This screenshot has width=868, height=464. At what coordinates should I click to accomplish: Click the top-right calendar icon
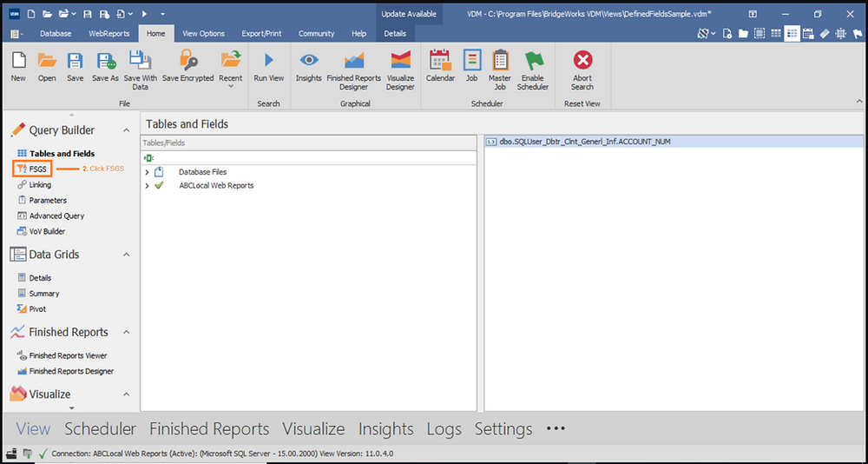click(x=807, y=34)
